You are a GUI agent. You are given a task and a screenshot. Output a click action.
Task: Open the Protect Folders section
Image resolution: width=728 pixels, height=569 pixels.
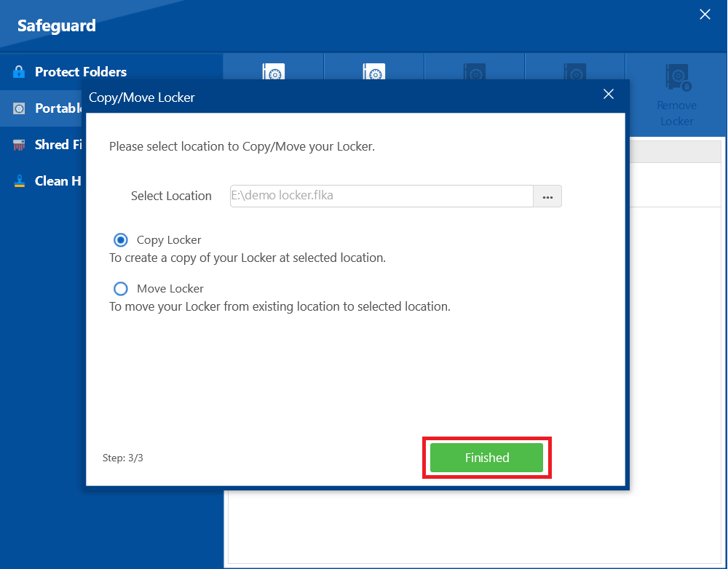(x=111, y=71)
